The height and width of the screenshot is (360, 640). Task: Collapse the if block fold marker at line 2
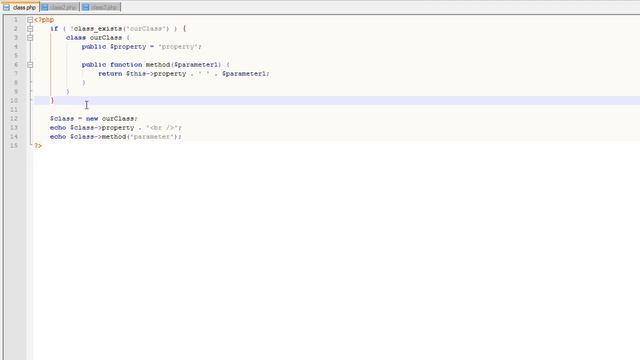tap(30, 29)
